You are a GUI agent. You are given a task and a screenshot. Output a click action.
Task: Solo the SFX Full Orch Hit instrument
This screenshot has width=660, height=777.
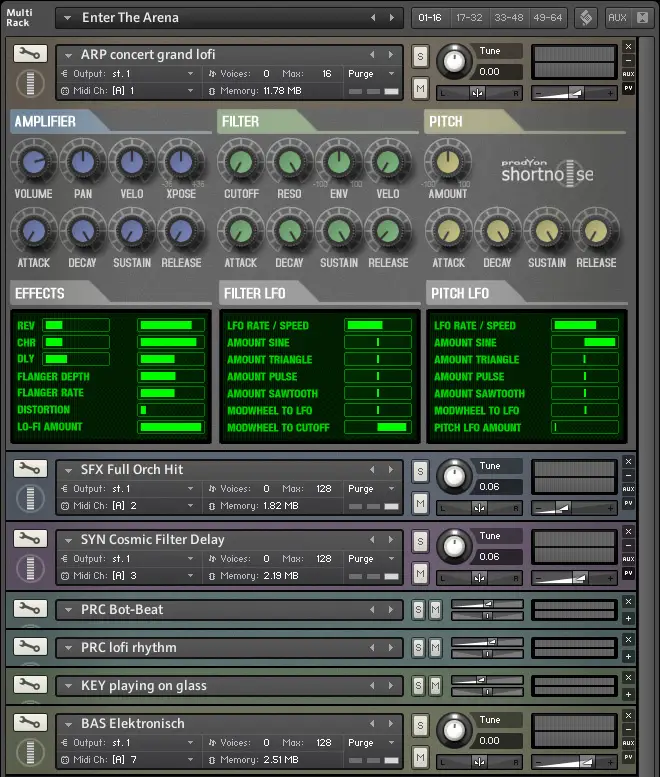(420, 471)
